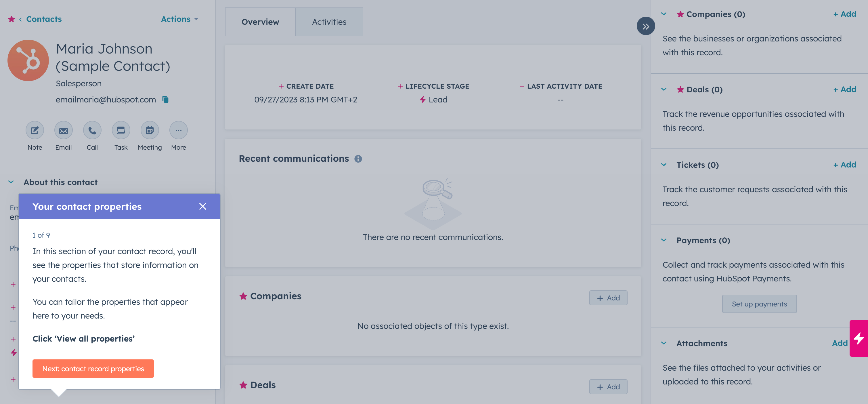The image size is (868, 404).
Task: Go back to Contacts list link
Action: [44, 19]
